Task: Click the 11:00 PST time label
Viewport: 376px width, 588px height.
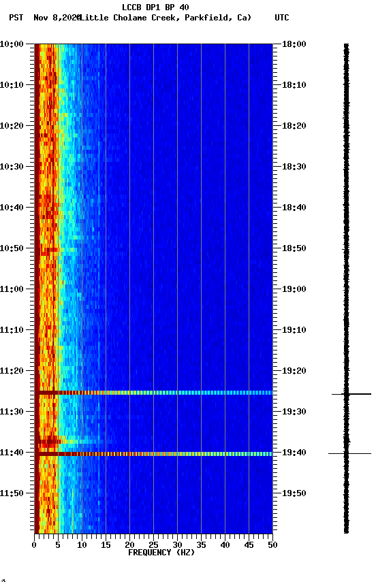Action: point(12,289)
